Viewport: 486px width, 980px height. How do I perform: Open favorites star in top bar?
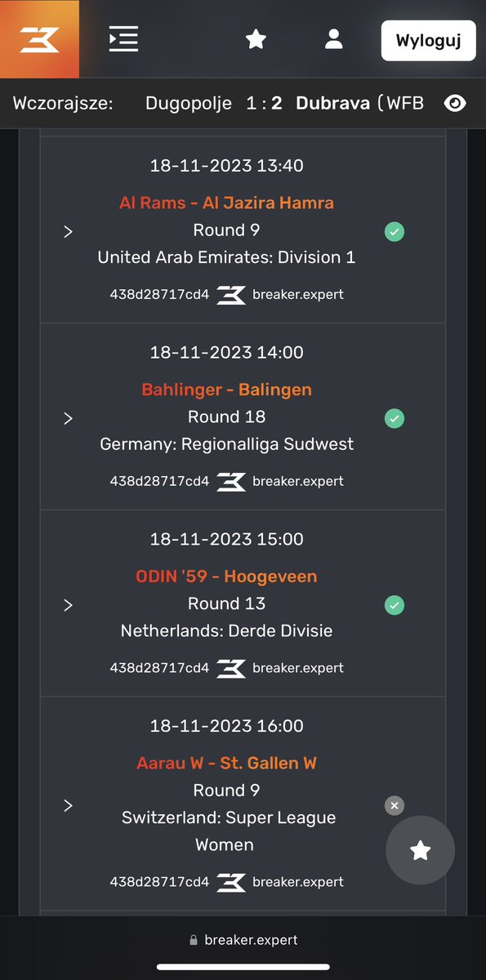tap(256, 39)
